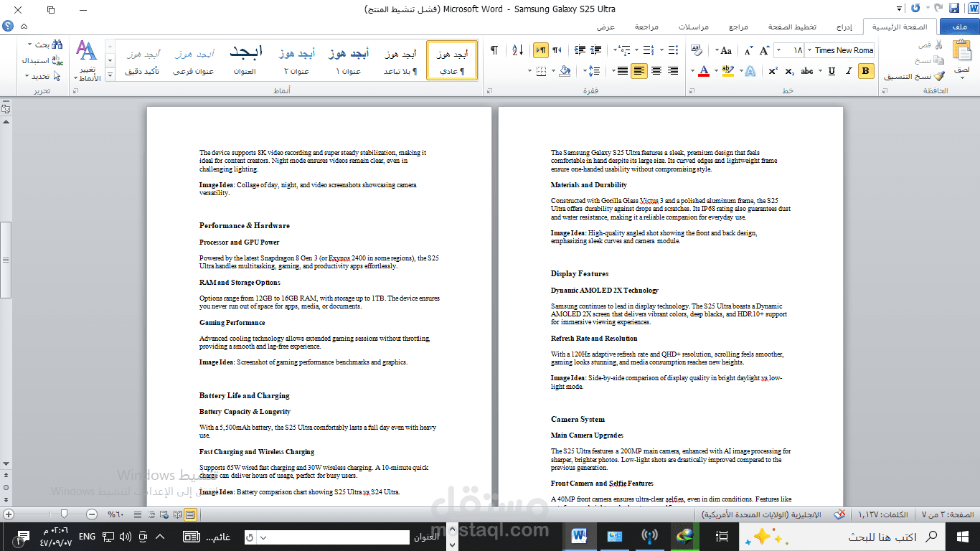This screenshot has height=551, width=980.
Task: Click the Sort A-Z icon
Action: [518, 50]
